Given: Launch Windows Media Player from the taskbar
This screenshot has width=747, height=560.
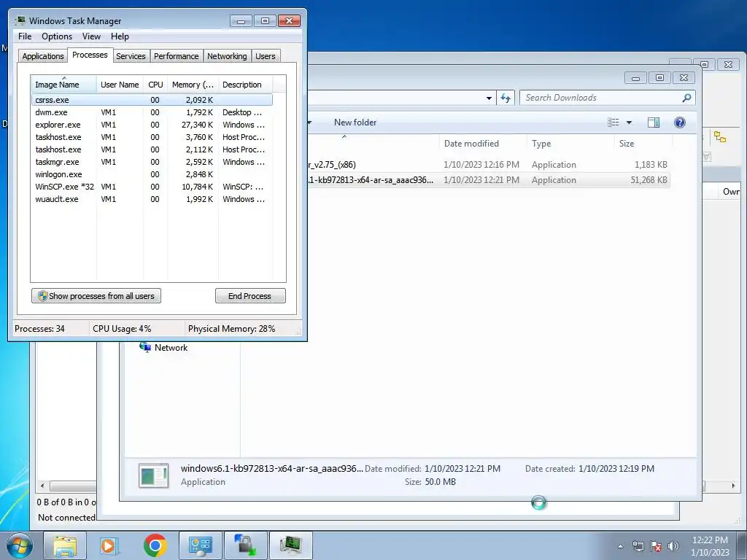Looking at the screenshot, I should pyautogui.click(x=109, y=545).
